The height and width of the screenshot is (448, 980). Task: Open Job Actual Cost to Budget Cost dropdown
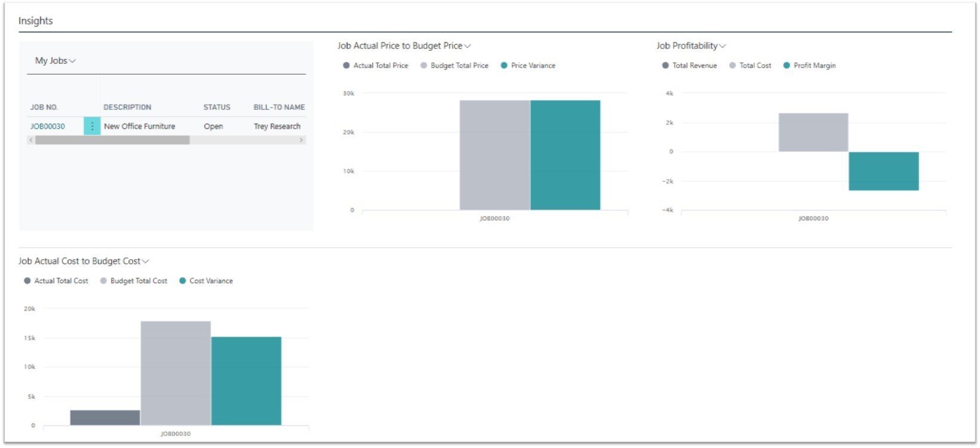pyautogui.click(x=84, y=261)
